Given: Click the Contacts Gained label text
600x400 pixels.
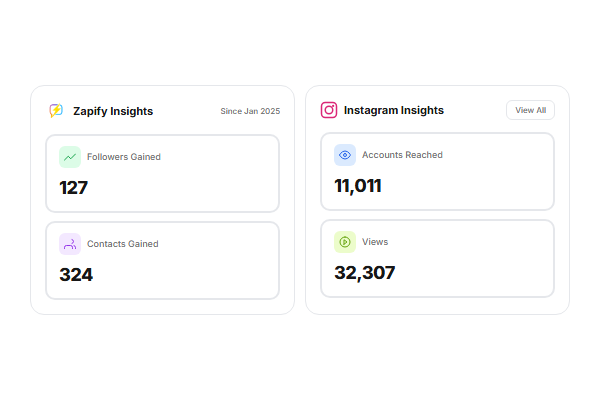Looking at the screenshot, I should click(123, 244).
